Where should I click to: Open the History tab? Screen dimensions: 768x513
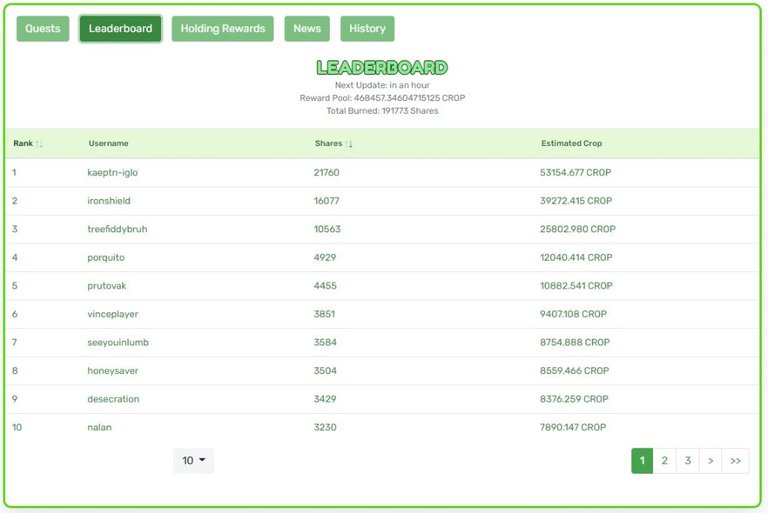[367, 28]
